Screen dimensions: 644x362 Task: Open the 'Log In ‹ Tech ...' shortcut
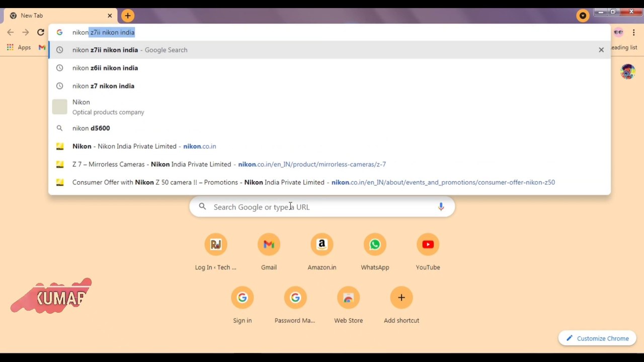[216, 252]
